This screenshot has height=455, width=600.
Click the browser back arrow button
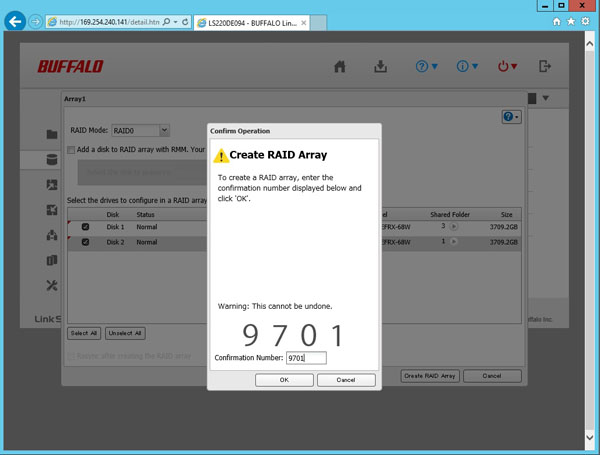(x=15, y=21)
